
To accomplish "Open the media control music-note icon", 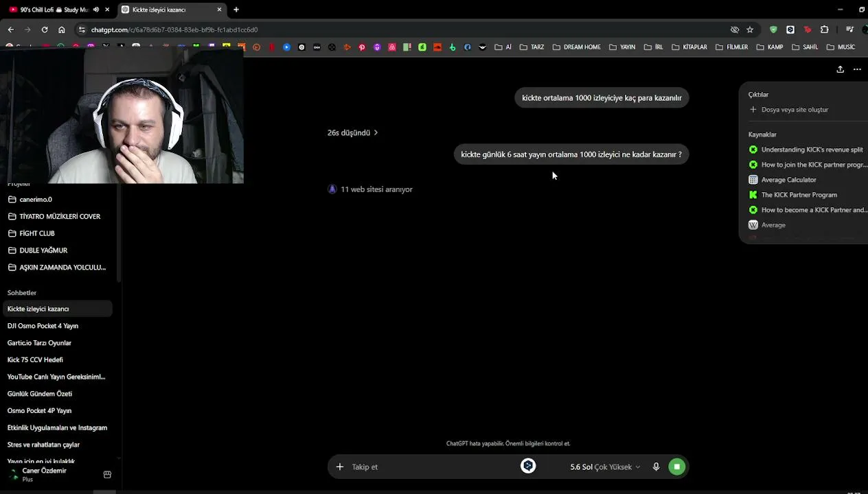I will tap(849, 30).
